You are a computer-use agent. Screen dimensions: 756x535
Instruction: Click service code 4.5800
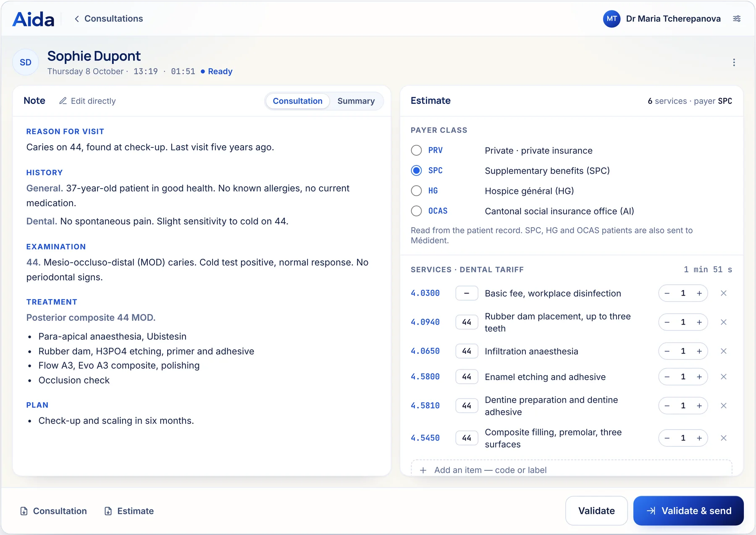pos(425,377)
